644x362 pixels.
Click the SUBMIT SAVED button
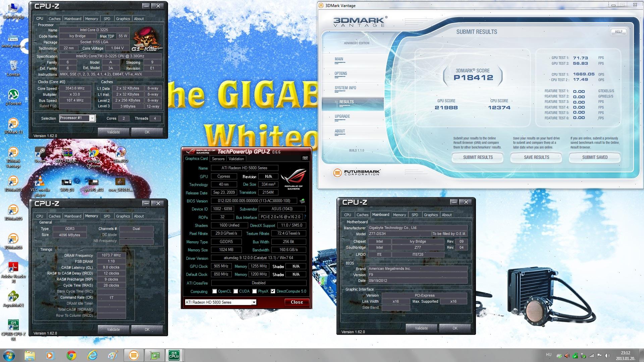tap(595, 157)
